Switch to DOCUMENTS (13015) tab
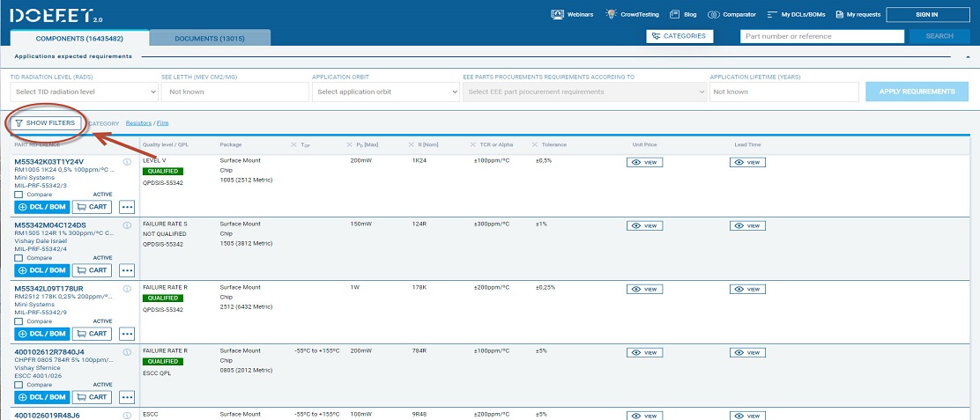The width and height of the screenshot is (980, 420). point(210,39)
